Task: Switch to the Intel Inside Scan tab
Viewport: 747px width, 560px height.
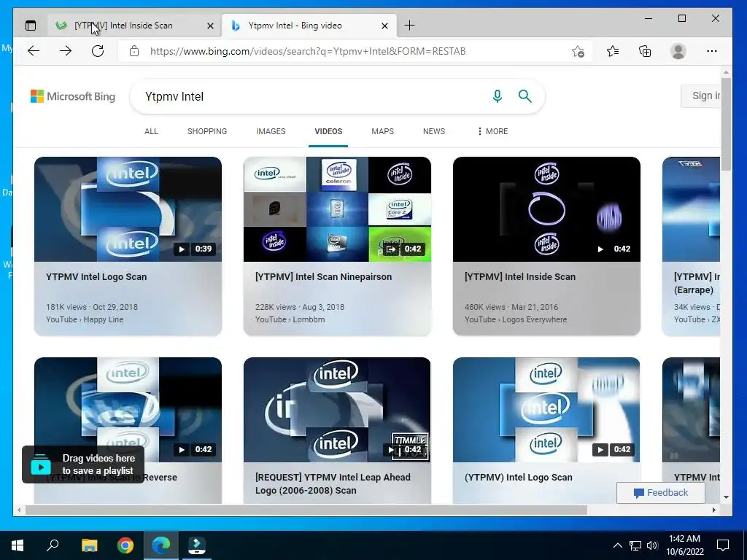Action: point(134,26)
